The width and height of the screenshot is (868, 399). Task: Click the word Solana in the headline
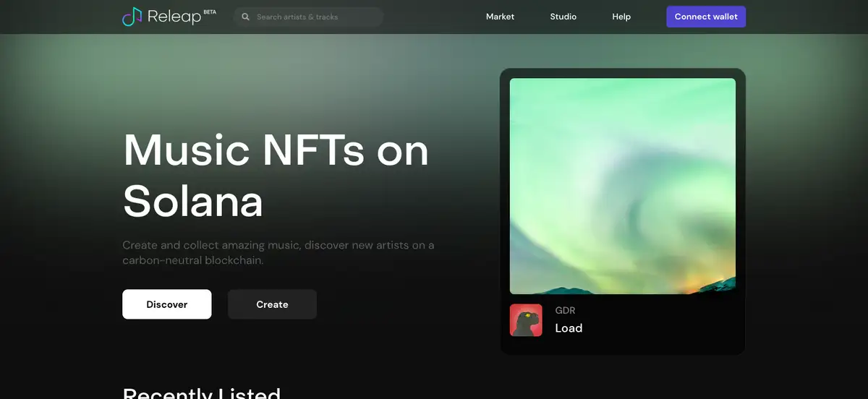(x=193, y=201)
